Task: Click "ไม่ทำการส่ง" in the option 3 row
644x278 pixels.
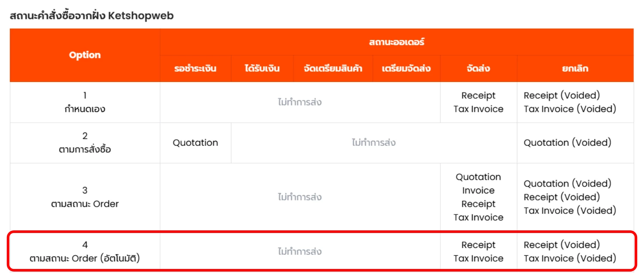Action: coord(300,197)
